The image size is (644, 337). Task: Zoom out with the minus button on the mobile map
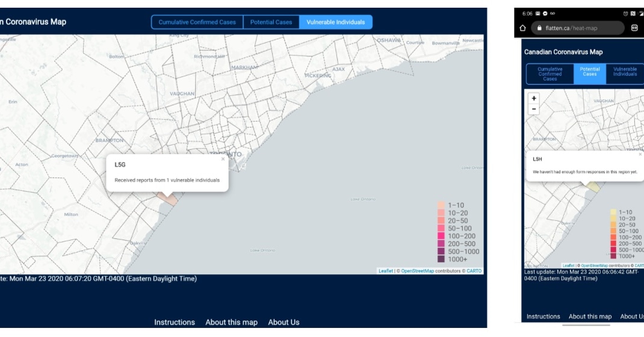[533, 109]
